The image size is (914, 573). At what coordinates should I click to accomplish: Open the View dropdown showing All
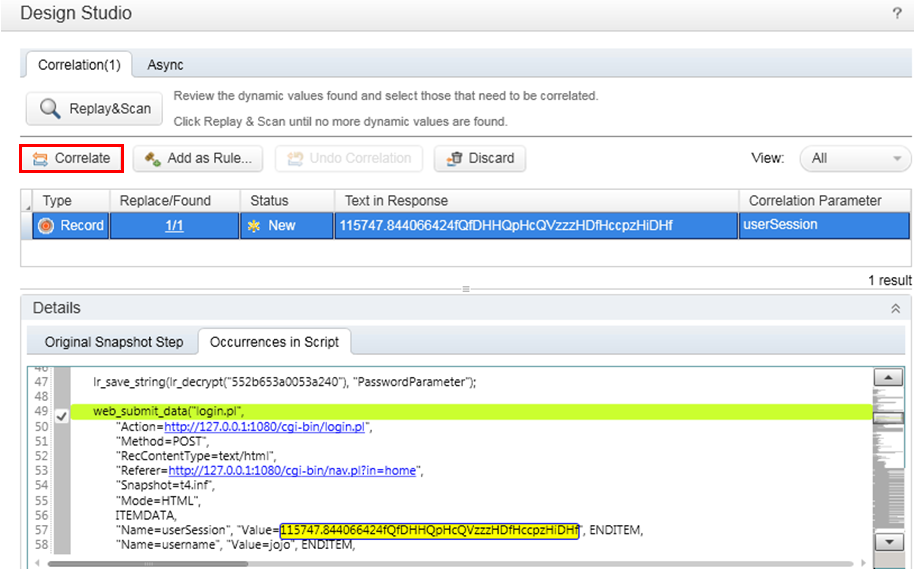click(x=855, y=158)
